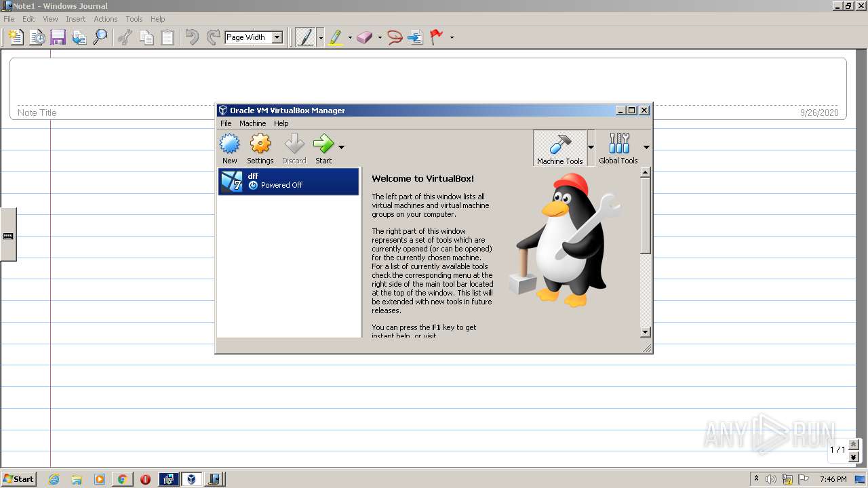Open Journal's Help menu
The height and width of the screenshot is (488, 868).
click(x=158, y=19)
